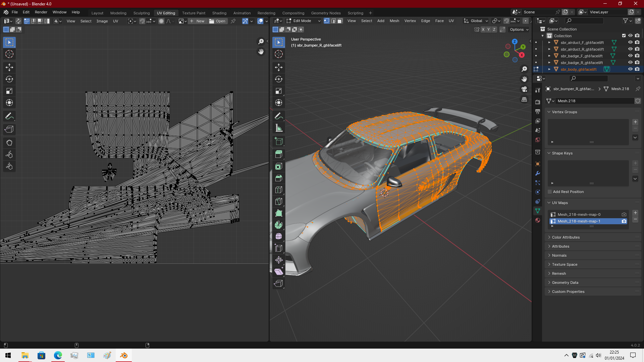This screenshot has width=644, height=362.
Task: Click the Open image button
Action: tap(217, 21)
